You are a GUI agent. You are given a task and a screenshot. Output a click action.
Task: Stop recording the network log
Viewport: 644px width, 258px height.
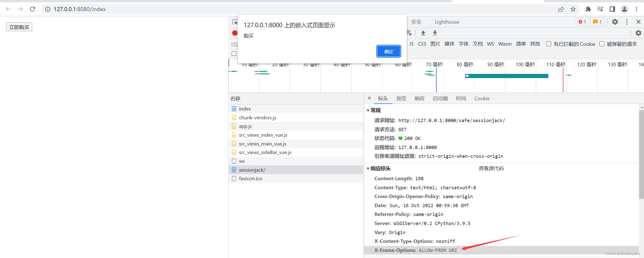pos(234,33)
